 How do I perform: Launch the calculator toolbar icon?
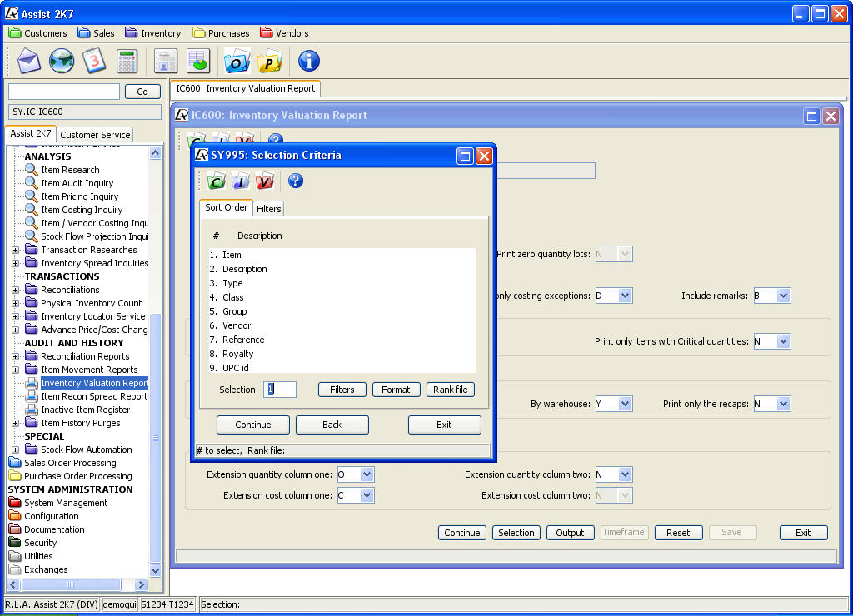(x=127, y=60)
